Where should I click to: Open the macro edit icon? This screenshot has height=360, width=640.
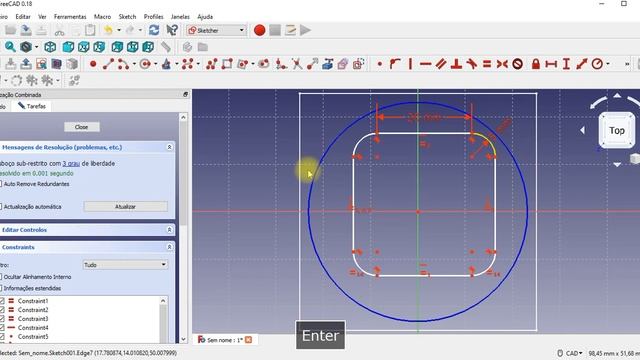[x=290, y=30]
